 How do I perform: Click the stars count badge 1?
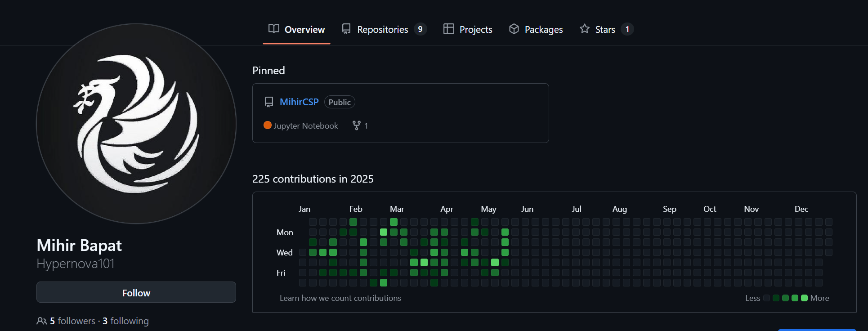click(x=627, y=29)
